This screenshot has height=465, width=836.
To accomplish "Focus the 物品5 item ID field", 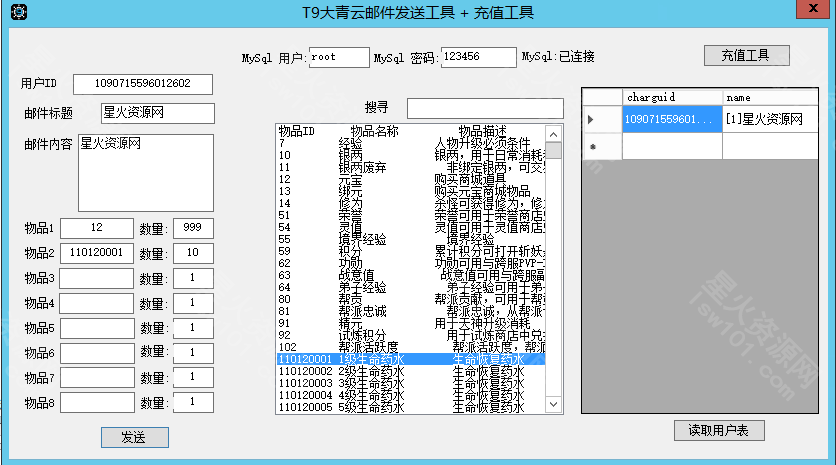I will tap(97, 328).
